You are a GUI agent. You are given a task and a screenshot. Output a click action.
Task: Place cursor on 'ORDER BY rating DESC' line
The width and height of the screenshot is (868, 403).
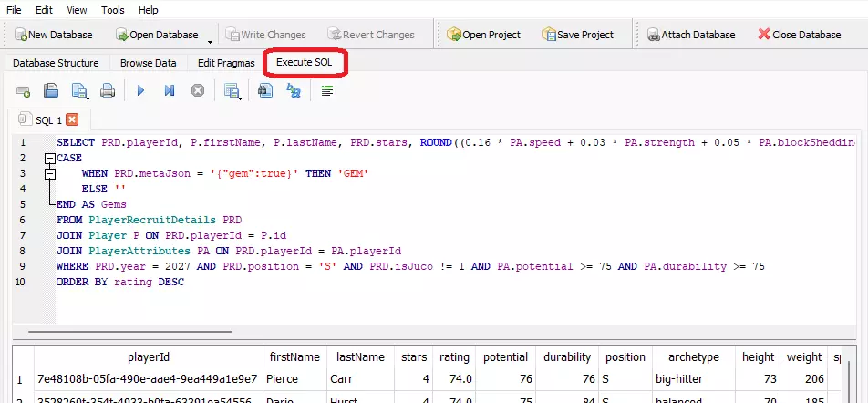120,282
